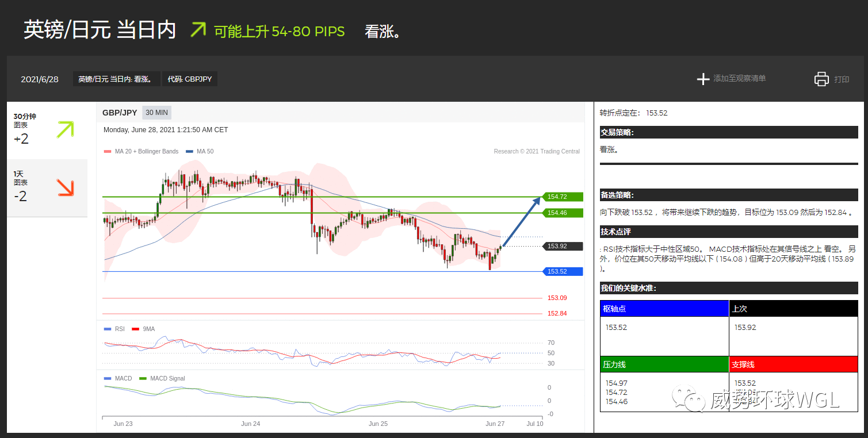Click the 154.97 resistance value
This screenshot has width=868, height=438.
(x=617, y=383)
